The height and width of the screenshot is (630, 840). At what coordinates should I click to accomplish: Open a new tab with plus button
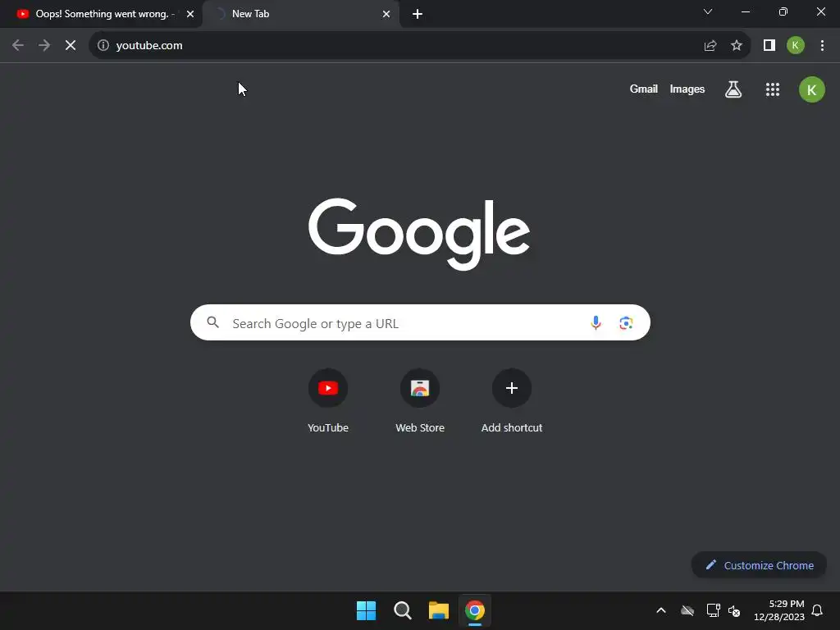coord(418,15)
